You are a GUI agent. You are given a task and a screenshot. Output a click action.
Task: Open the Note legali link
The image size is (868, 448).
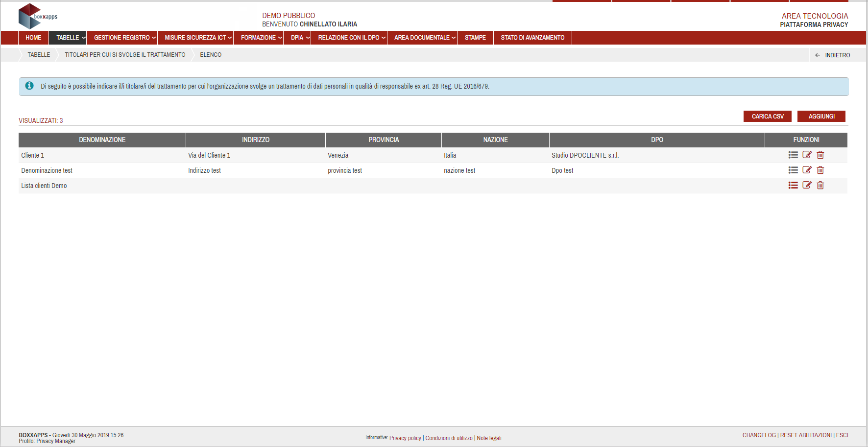[489, 438]
